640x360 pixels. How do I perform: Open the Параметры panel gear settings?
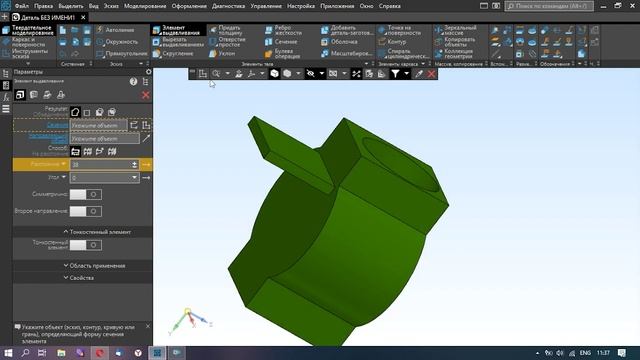(149, 72)
